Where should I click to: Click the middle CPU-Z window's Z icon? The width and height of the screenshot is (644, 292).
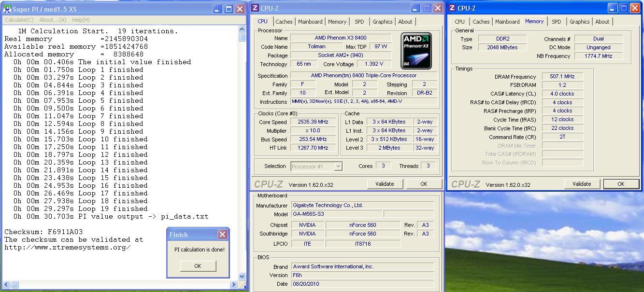(255, 8)
